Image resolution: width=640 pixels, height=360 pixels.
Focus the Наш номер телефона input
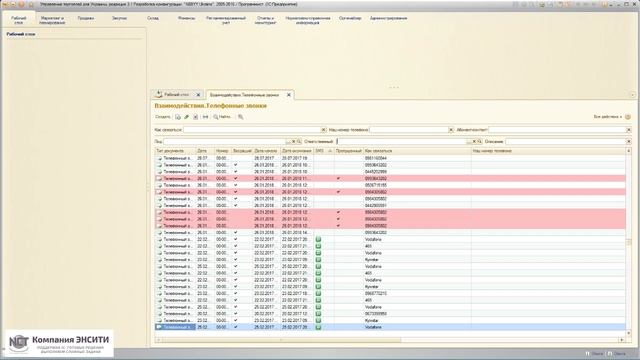409,130
